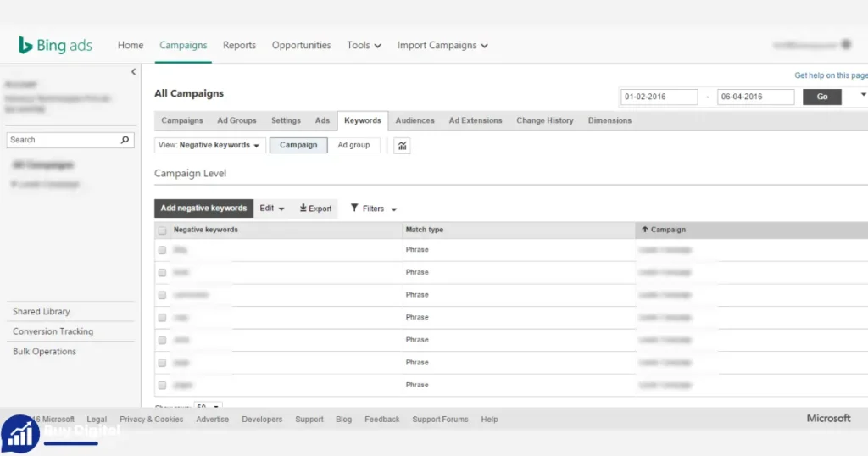This screenshot has height=456, width=868.
Task: Switch to the Ad Extensions tab
Action: point(476,120)
